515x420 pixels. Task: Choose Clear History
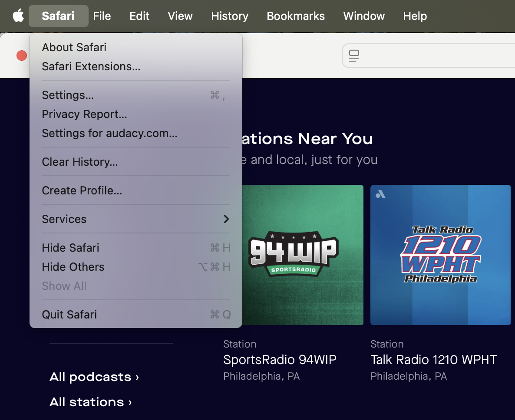click(x=80, y=162)
